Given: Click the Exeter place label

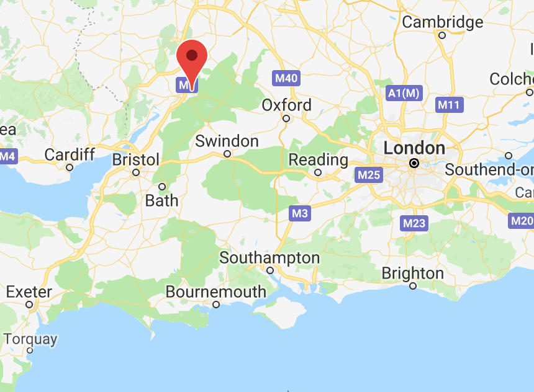Looking at the screenshot, I should click(29, 292).
